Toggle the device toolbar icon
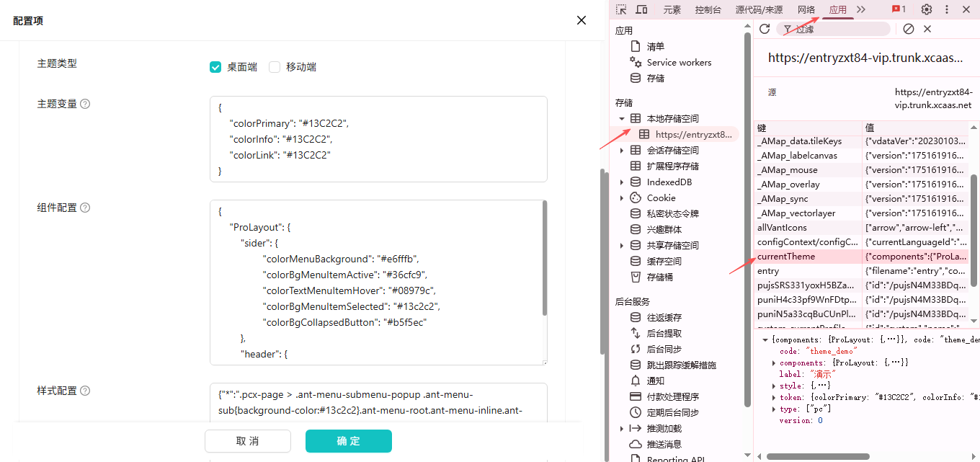The height and width of the screenshot is (462, 980). click(x=641, y=9)
